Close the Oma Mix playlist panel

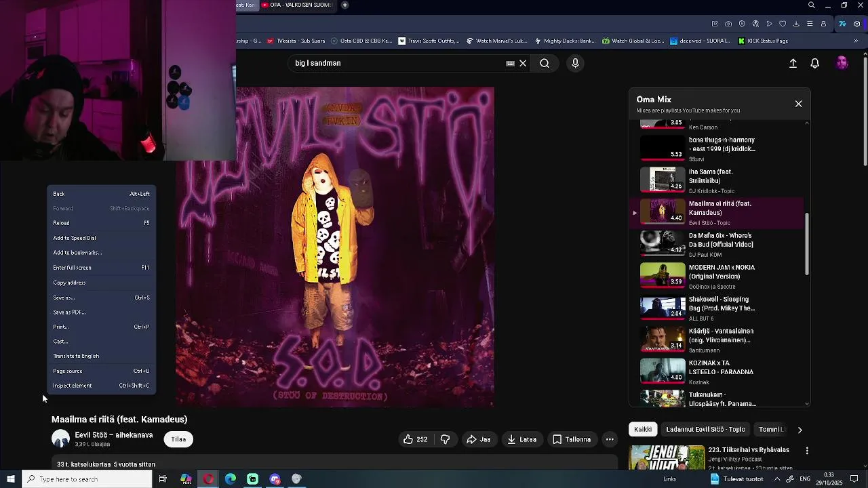(798, 104)
